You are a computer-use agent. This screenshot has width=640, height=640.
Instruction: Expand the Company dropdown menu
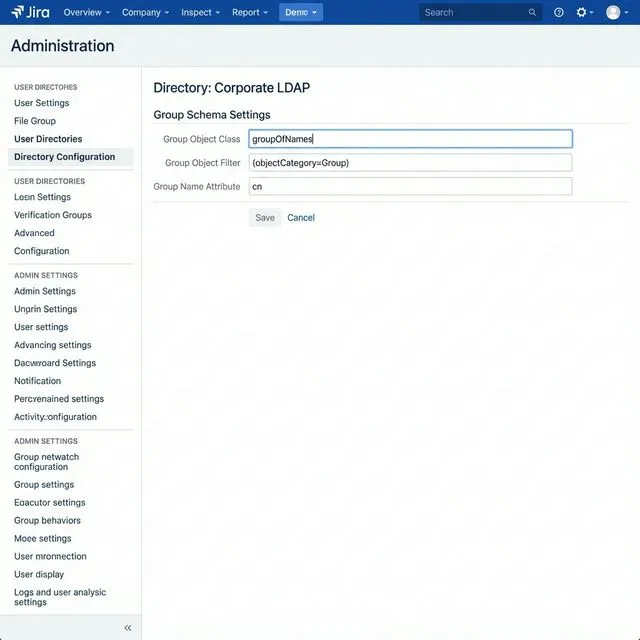point(145,13)
